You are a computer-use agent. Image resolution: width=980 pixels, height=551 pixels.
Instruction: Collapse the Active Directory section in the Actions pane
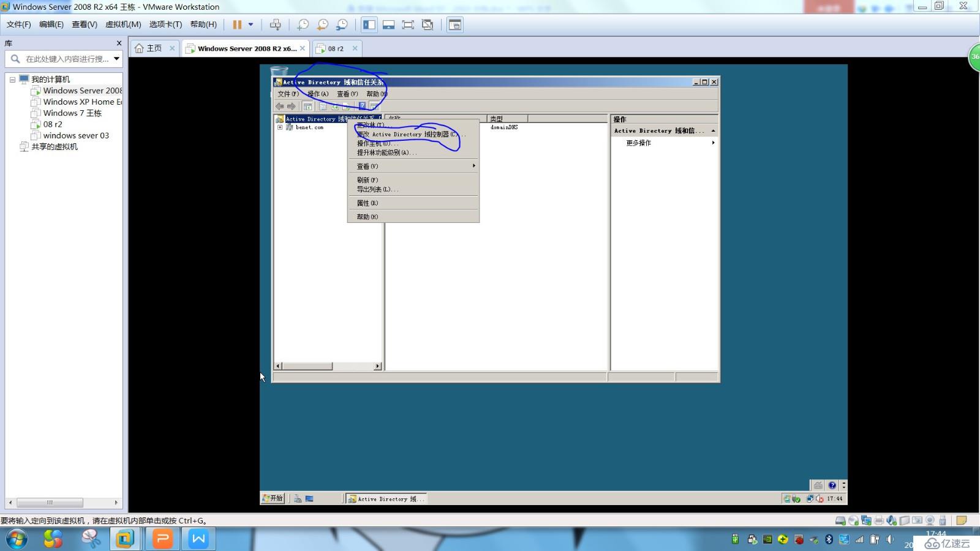pos(713,131)
